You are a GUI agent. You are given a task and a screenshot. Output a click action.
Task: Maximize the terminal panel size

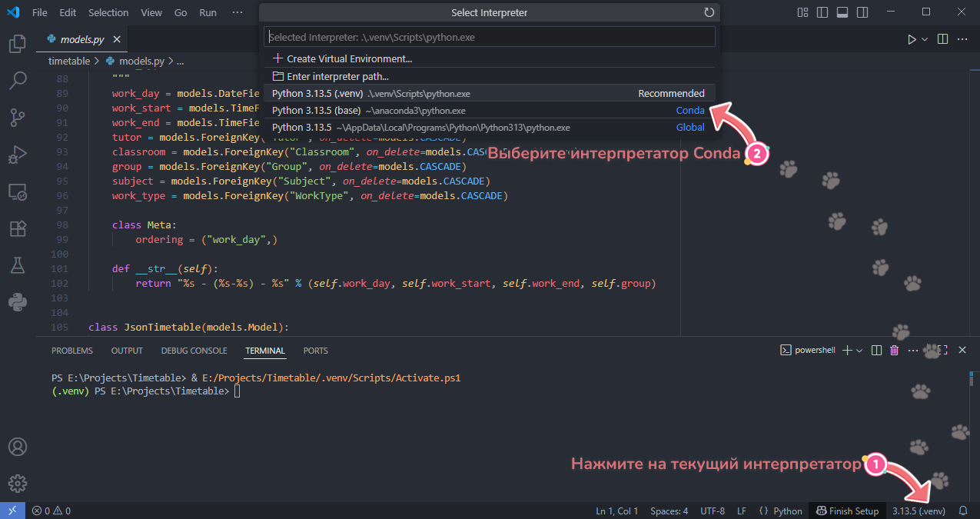pos(942,351)
